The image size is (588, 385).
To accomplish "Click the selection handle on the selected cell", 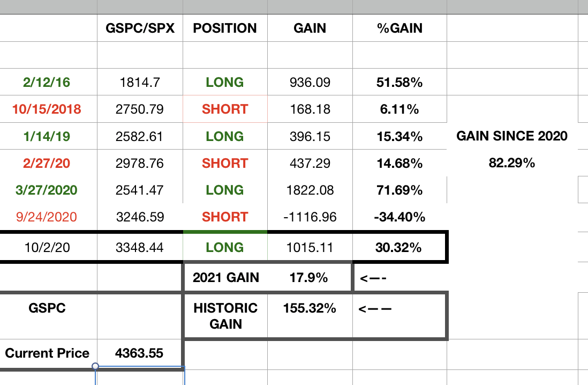I will click(95, 367).
